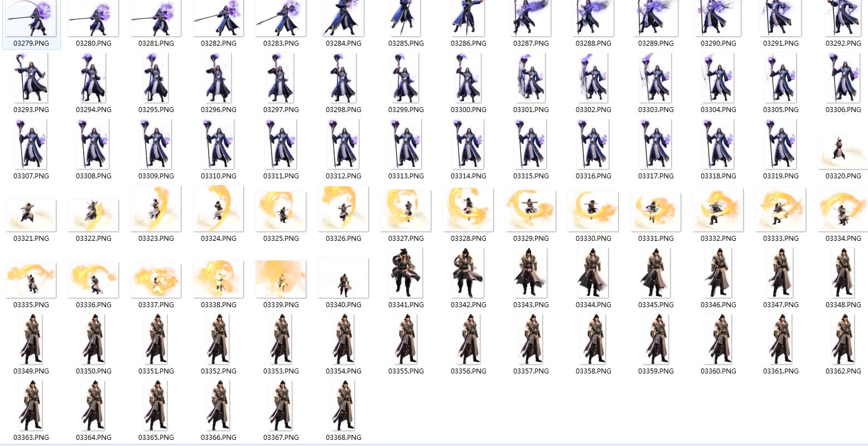This screenshot has height=446, width=868.
Task: Click the label 03359.PNG
Action: tap(656, 371)
